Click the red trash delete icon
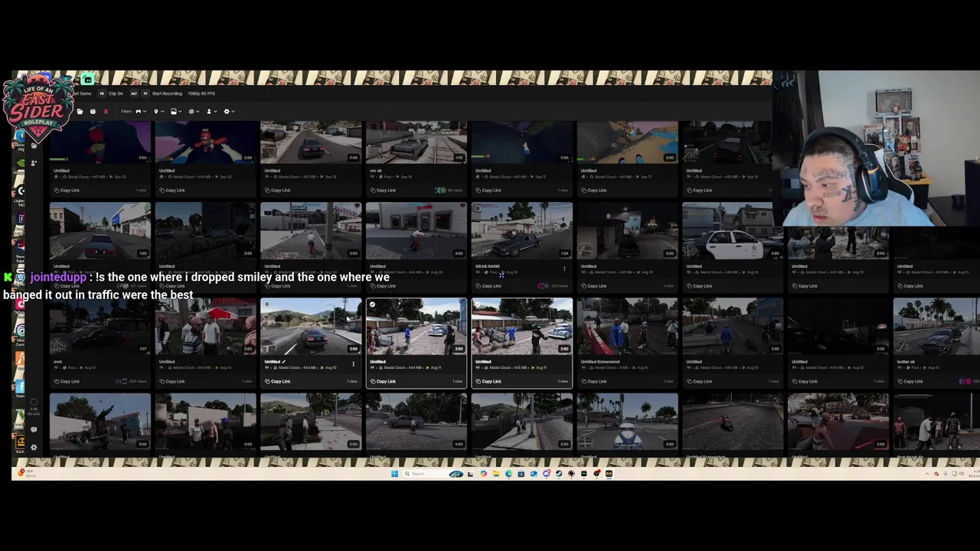This screenshot has width=980, height=551. pos(106,112)
